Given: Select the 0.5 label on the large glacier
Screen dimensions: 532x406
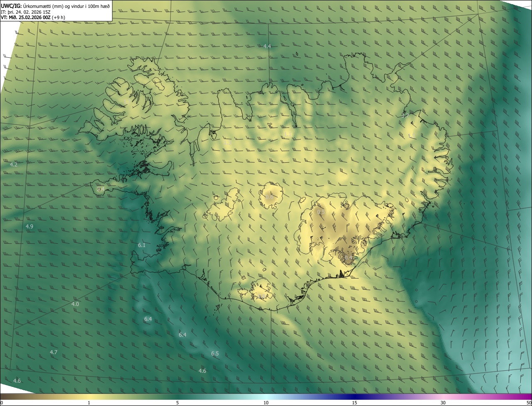Looking at the screenshot, I should (x=321, y=212).
